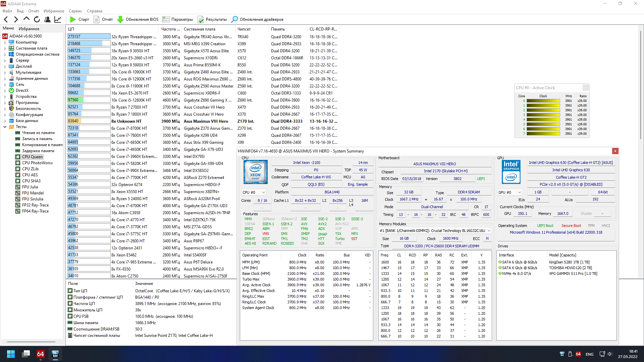Toggle checkbox next to Множитель ЦП
644x362 pixels.
point(70,310)
